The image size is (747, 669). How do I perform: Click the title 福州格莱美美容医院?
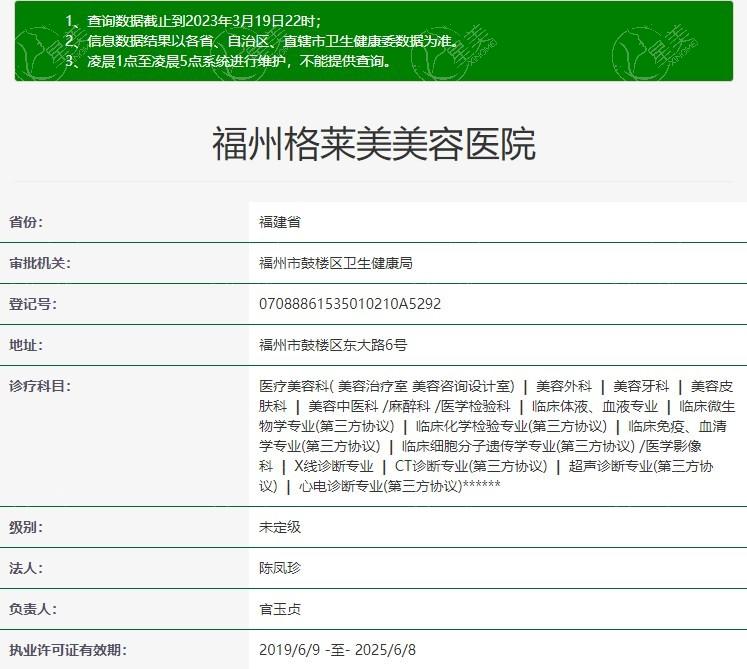coord(374,144)
